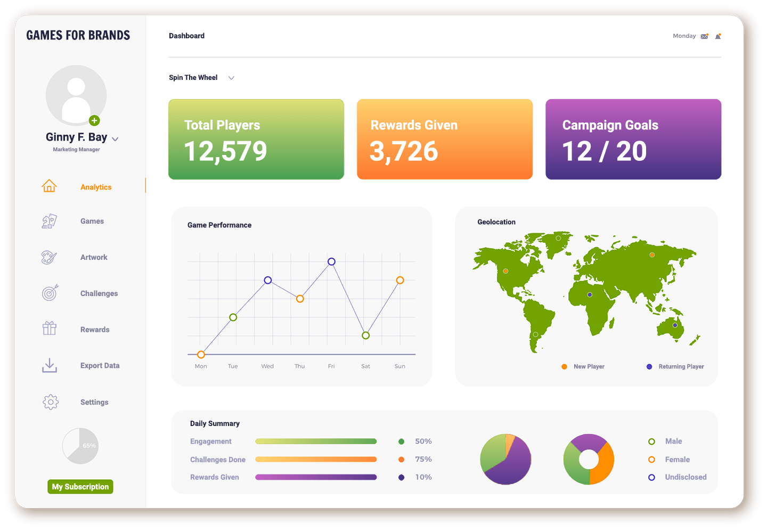Select the Friday peak data point
This screenshot has width=767, height=532.
(331, 261)
